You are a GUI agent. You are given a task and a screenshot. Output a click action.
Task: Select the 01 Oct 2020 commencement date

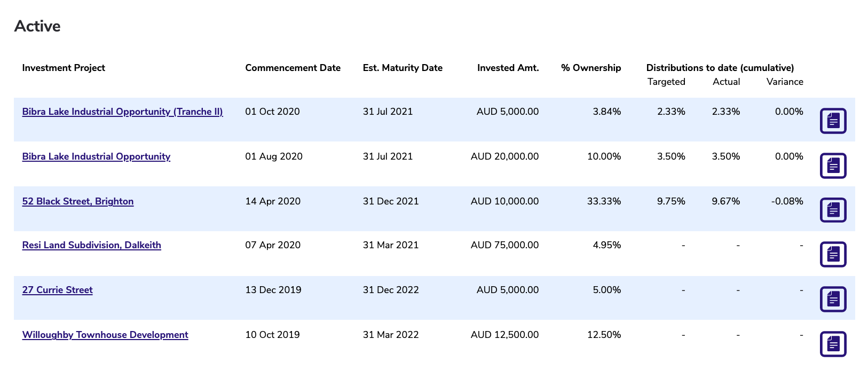pos(272,112)
